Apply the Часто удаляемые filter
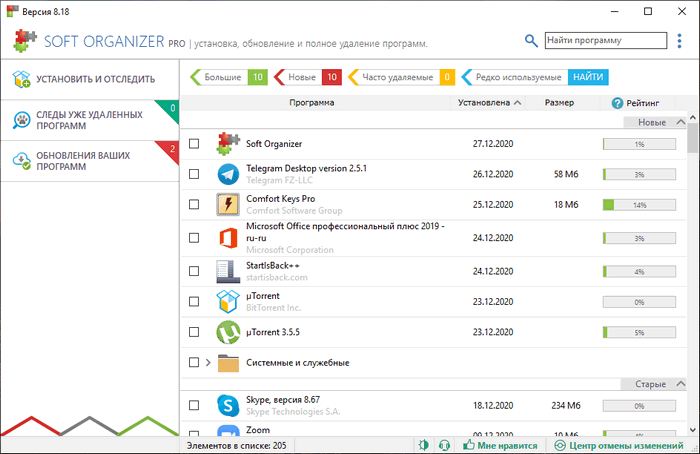Image resolution: width=700 pixels, height=454 pixels. click(x=401, y=77)
